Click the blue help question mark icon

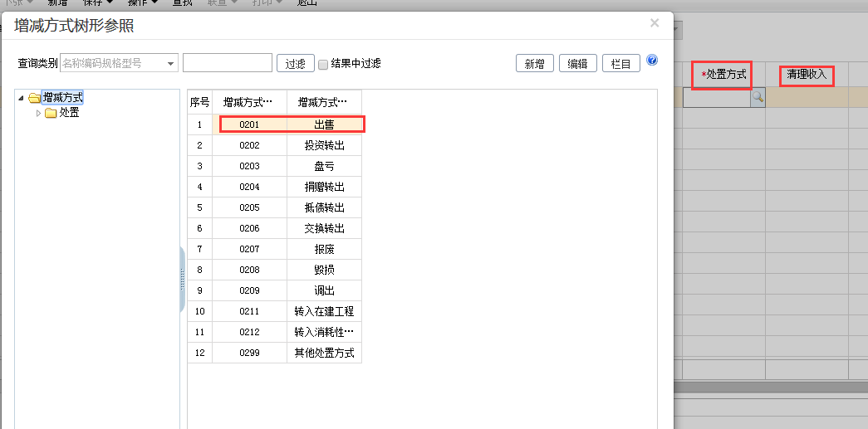point(652,61)
